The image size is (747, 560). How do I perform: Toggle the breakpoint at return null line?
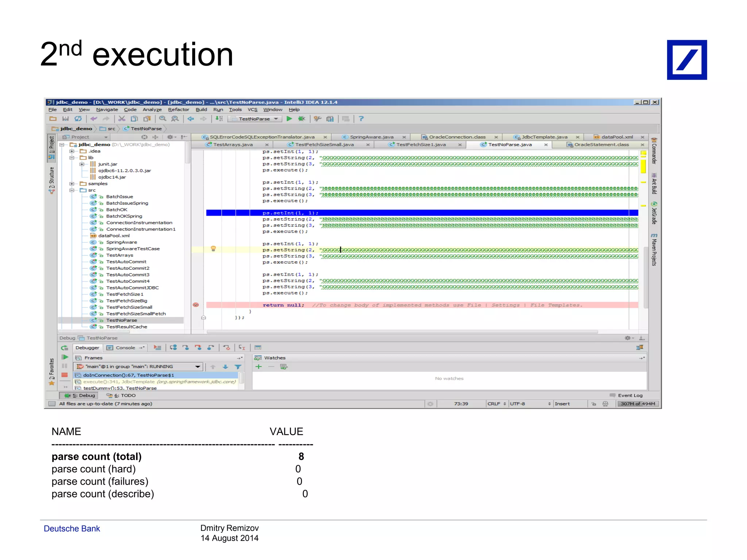[196, 305]
